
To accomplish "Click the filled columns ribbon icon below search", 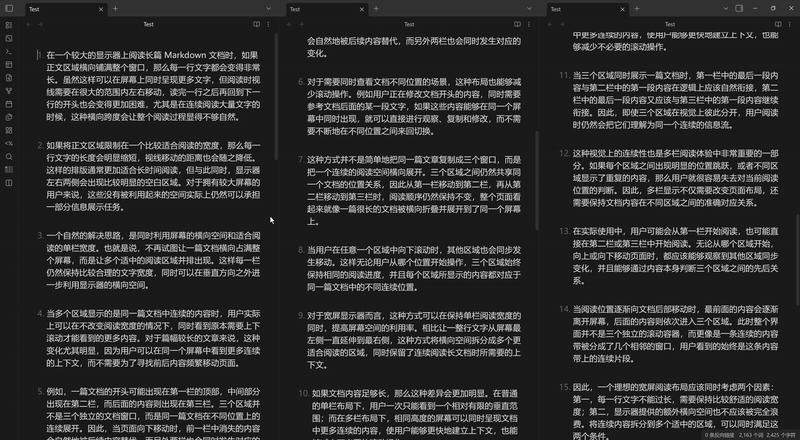I will pos(9,170).
